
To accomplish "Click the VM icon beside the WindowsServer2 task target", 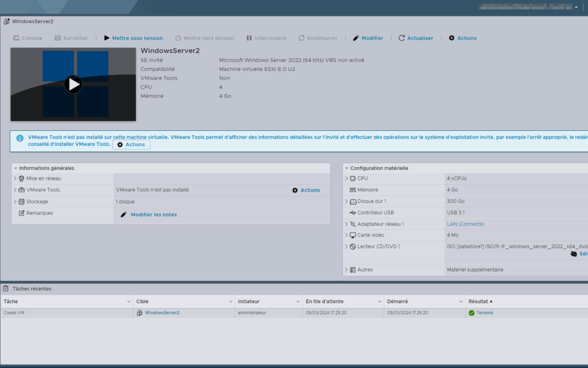I will point(139,313).
